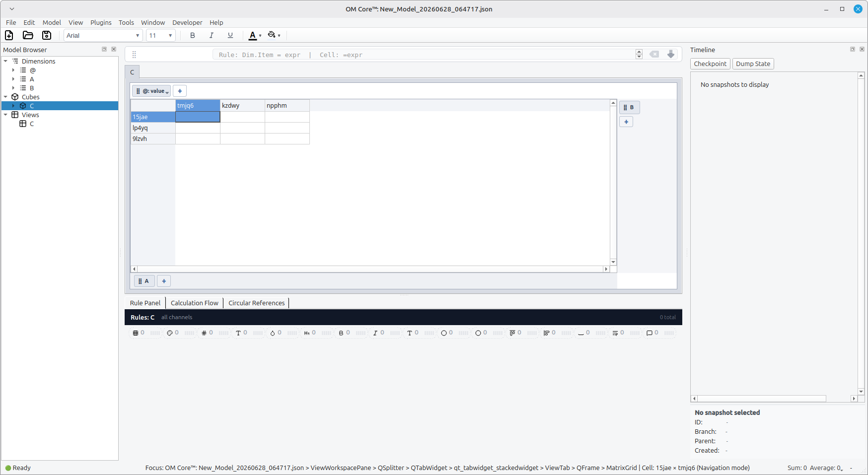This screenshot has width=868, height=475.
Task: Open the @: value page selector
Action: click(x=152, y=91)
